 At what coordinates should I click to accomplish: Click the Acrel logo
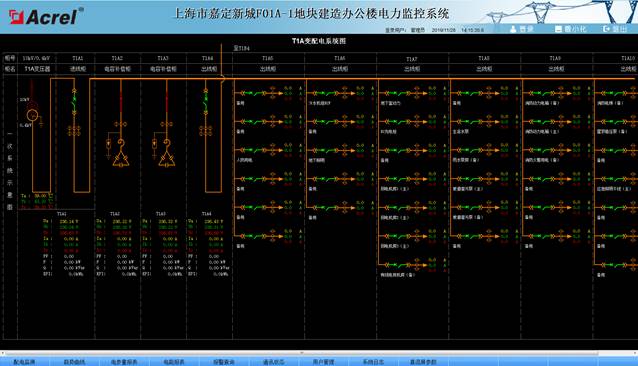pyautogui.click(x=46, y=17)
